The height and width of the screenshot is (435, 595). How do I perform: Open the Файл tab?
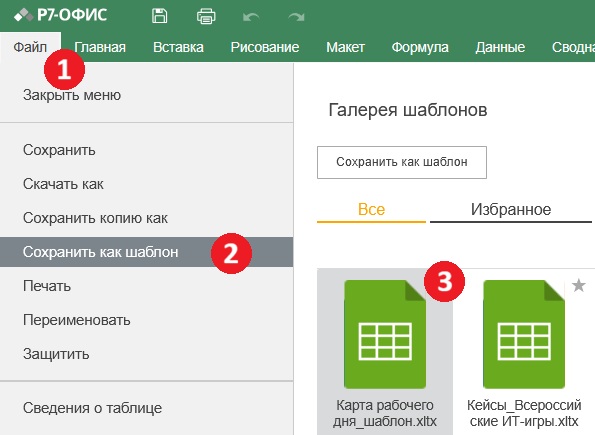[x=30, y=47]
